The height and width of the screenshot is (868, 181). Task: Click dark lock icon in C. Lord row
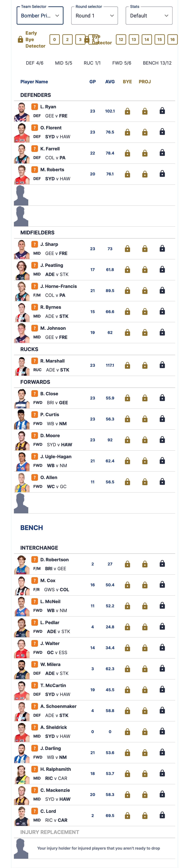[x=162, y=815]
